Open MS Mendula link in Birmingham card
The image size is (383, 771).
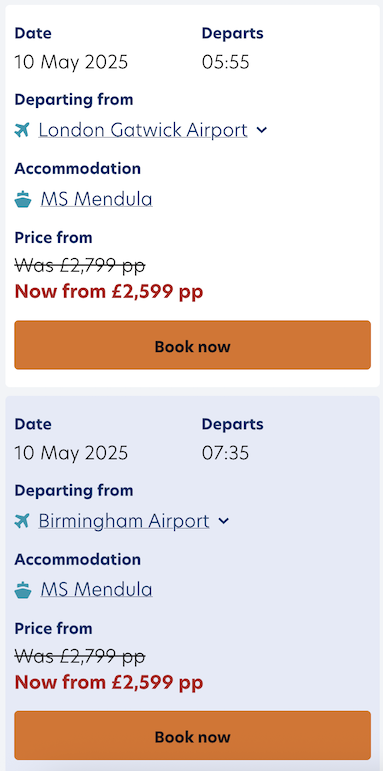pos(96,590)
